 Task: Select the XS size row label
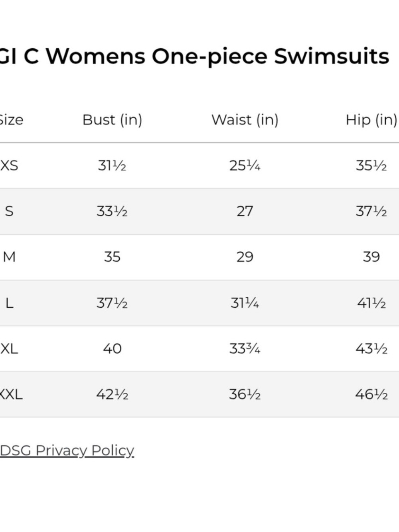click(9, 165)
